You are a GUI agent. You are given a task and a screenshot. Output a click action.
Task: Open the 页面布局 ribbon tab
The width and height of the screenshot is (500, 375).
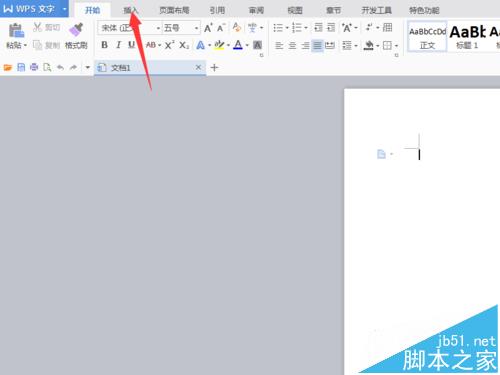click(174, 10)
